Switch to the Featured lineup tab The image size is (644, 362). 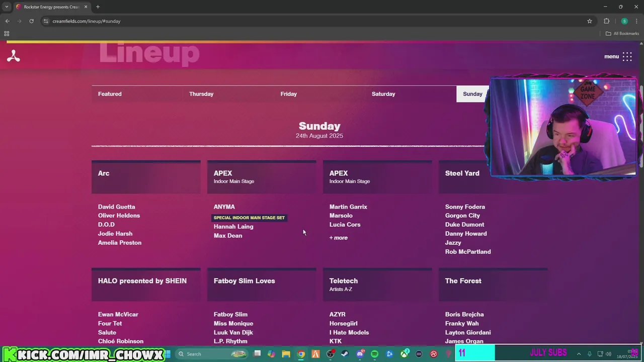[110, 94]
